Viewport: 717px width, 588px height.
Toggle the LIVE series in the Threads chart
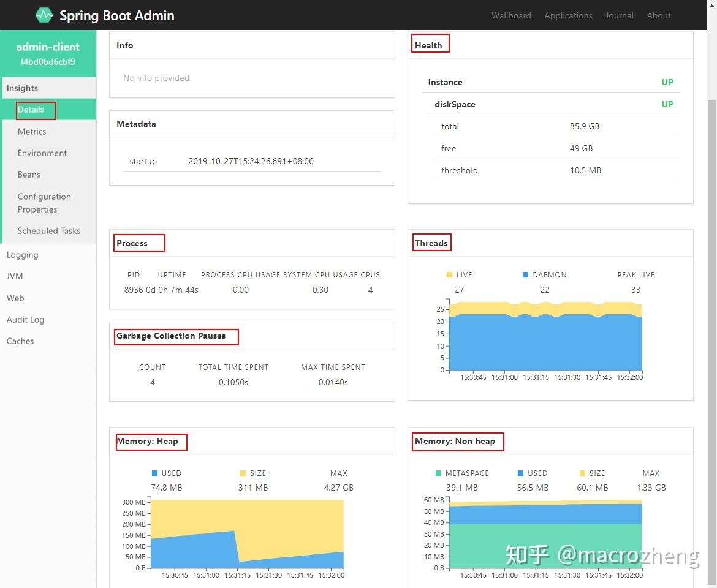pos(451,274)
